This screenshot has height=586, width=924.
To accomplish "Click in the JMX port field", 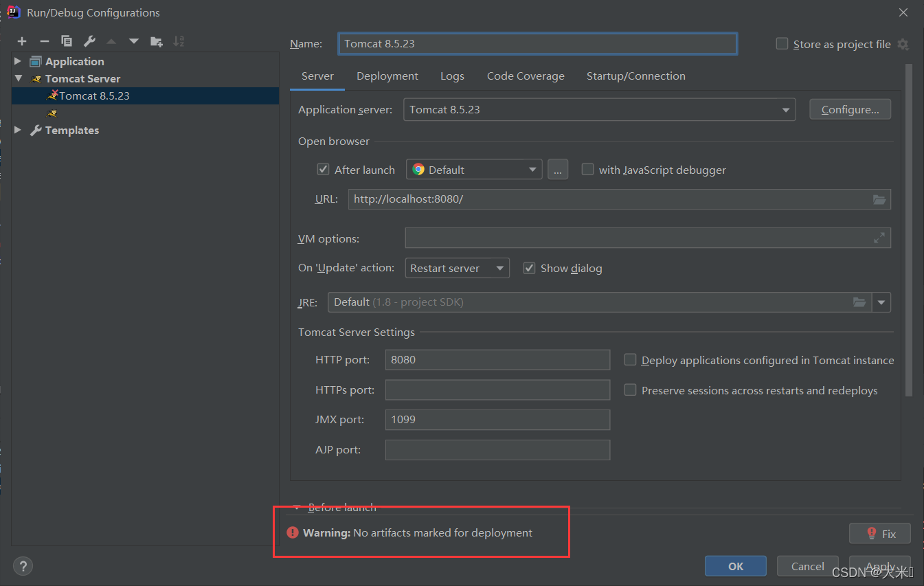I will point(497,419).
